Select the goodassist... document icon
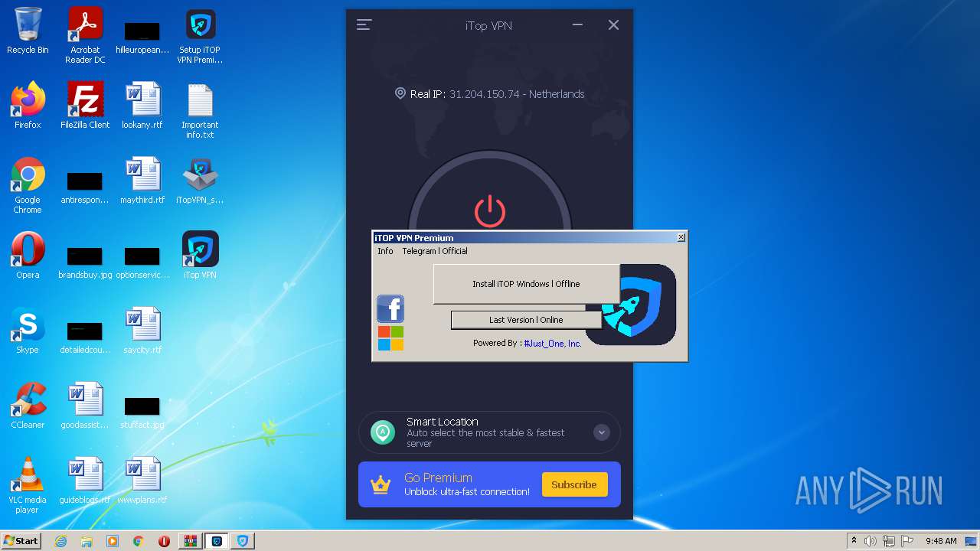This screenshot has height=551, width=980. point(85,406)
